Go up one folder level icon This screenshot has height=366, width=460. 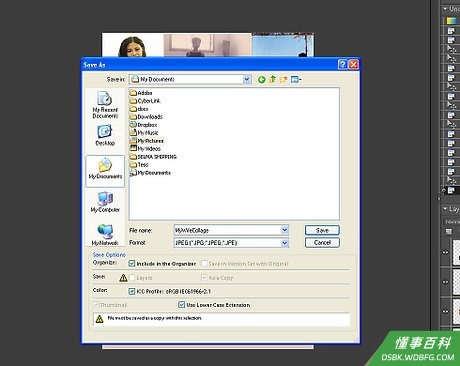(273, 79)
